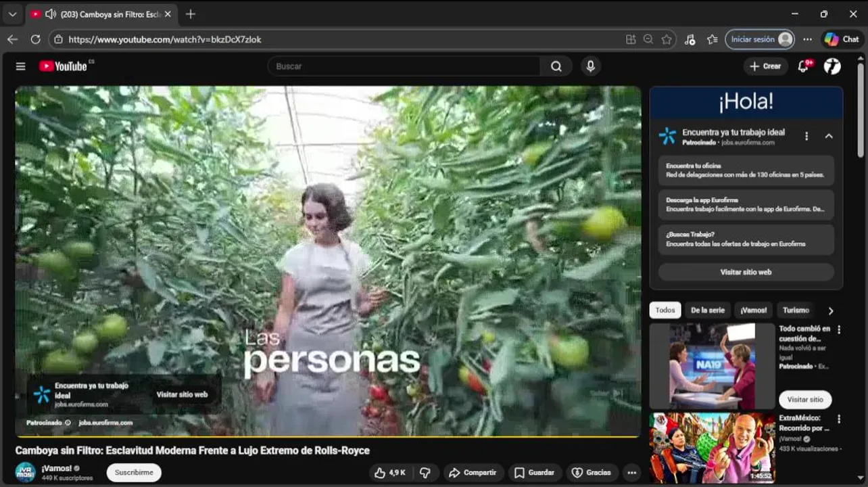Click the search magnifier button
This screenshot has width=868, height=487.
pyautogui.click(x=556, y=66)
